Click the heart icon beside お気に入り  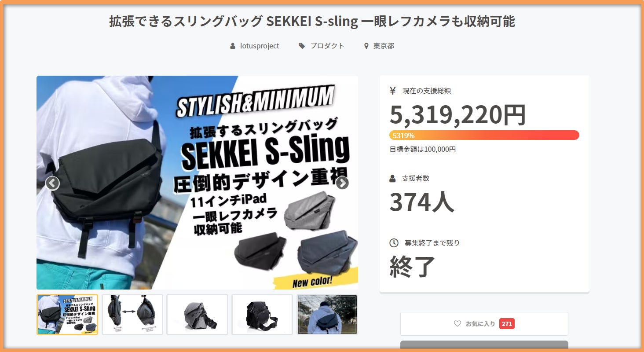pos(457,323)
